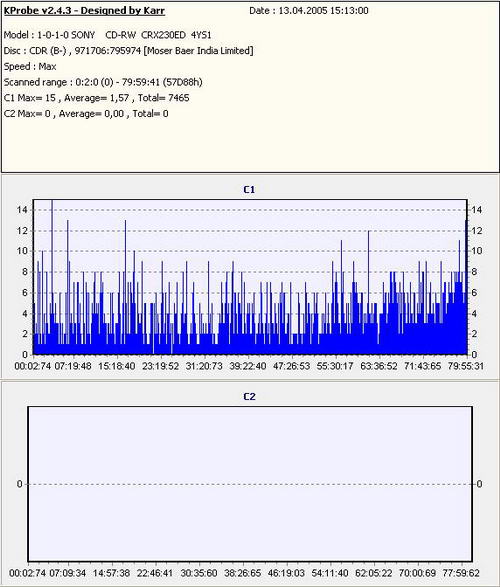Screen dimensions: 500x587
Task: Click the 0 value on C2 left axis
Action: (19, 484)
